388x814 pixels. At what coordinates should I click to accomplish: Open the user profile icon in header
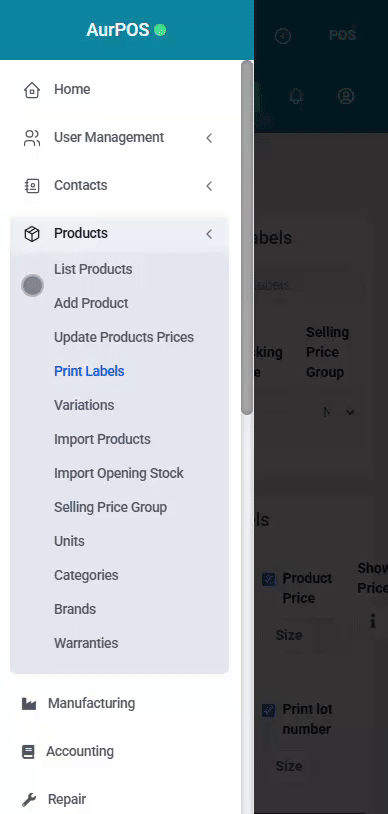click(x=346, y=96)
